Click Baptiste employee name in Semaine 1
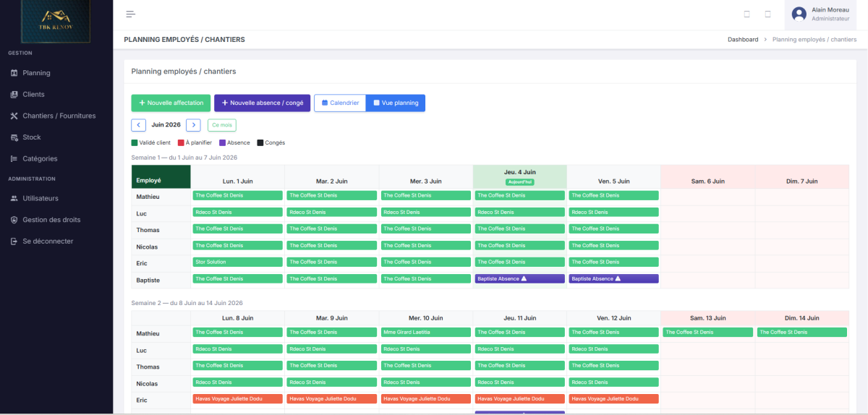 (148, 280)
